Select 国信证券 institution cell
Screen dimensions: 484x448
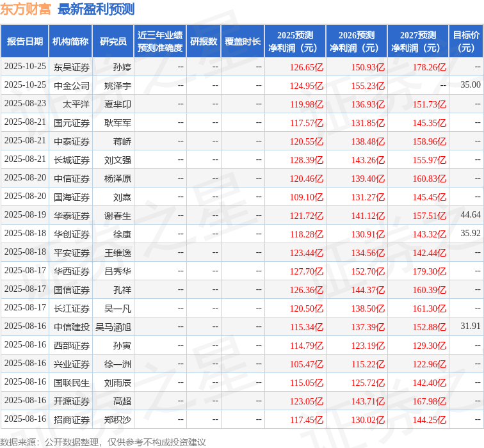click(72, 290)
